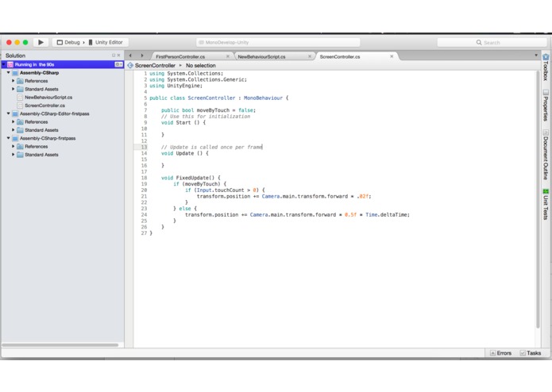This screenshot has height=392, width=552.
Task: Expand References under Assembly-CSharp-firstpass
Action: (x=14, y=146)
